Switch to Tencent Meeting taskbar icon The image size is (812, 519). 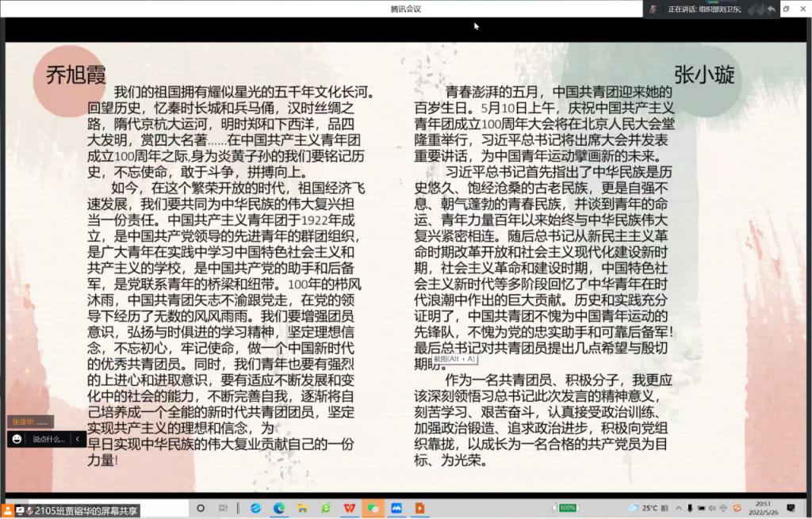396,508
